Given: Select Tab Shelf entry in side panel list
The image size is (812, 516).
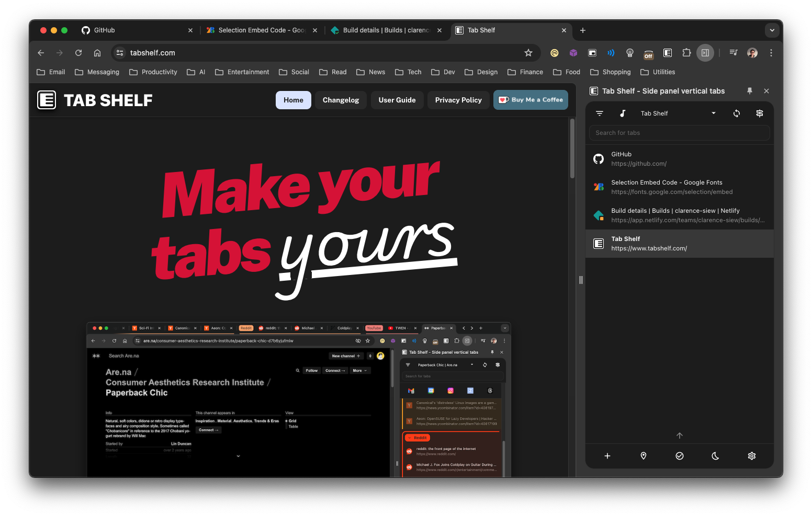Looking at the screenshot, I should click(x=680, y=244).
